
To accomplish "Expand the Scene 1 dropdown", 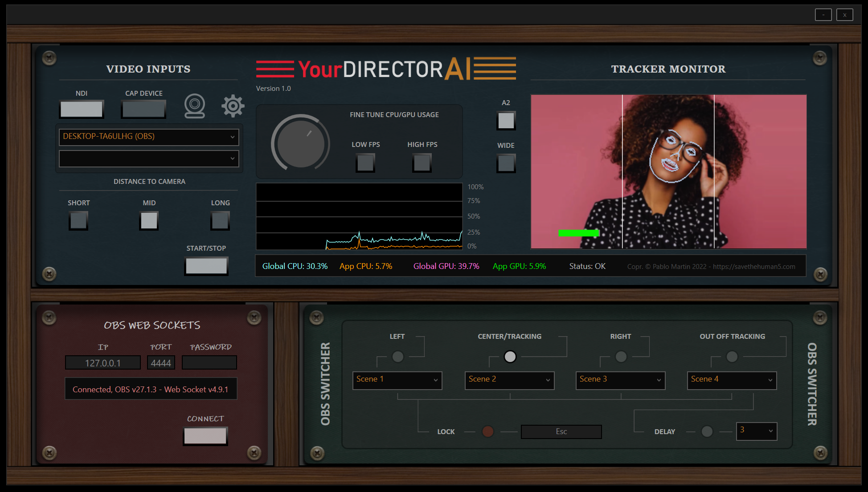I will click(397, 380).
